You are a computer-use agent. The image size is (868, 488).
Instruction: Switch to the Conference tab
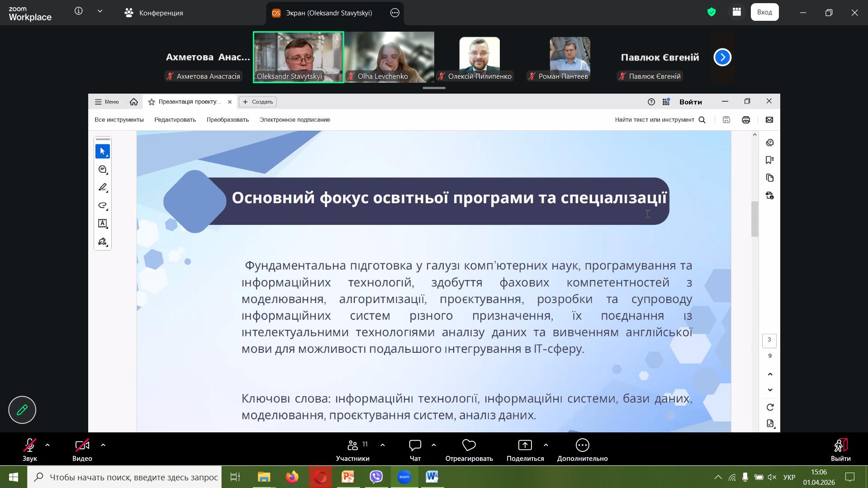click(154, 13)
